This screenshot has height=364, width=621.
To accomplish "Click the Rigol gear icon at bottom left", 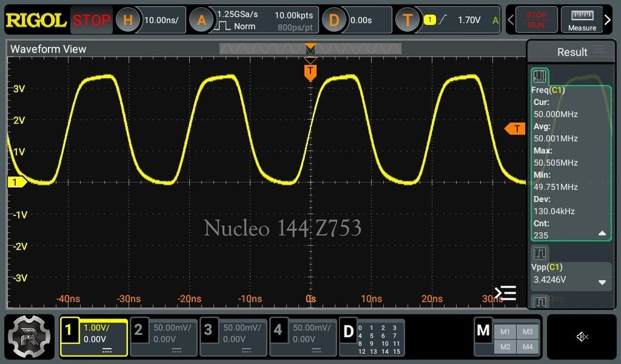I will point(28,336).
